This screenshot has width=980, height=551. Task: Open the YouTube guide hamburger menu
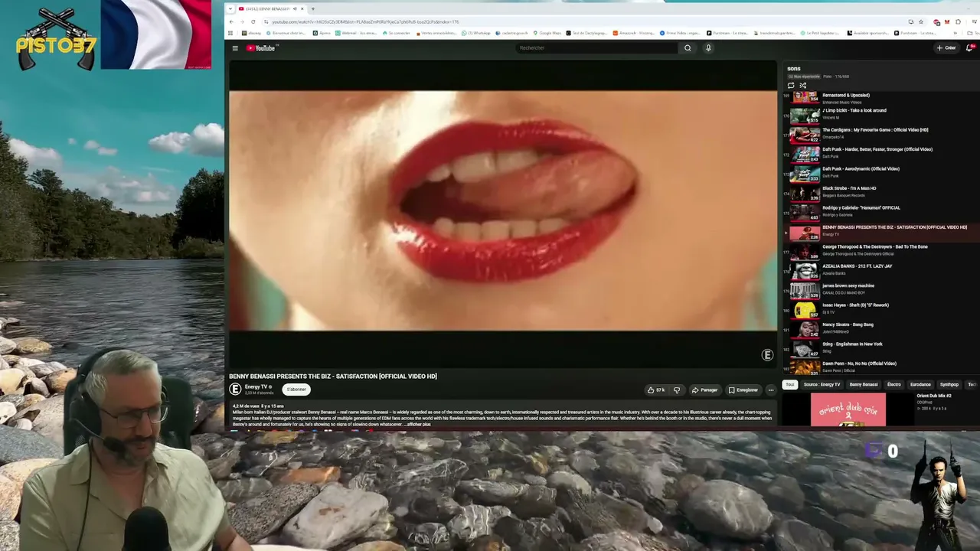coord(235,48)
